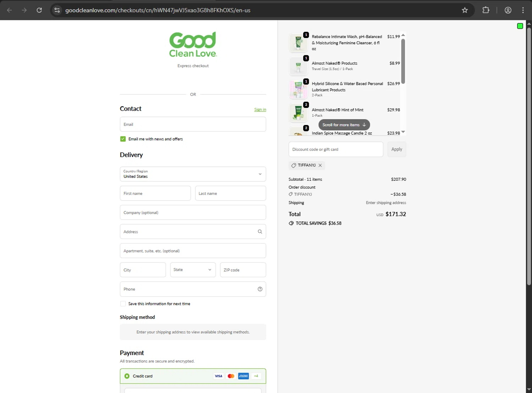This screenshot has width=532, height=393.
Task: Open the Country/Region dropdown
Action: click(x=193, y=174)
